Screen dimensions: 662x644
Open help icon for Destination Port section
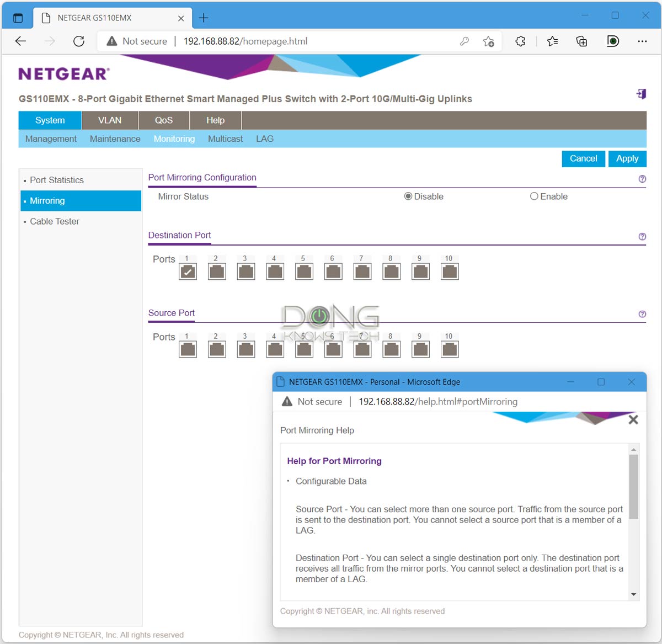click(642, 237)
